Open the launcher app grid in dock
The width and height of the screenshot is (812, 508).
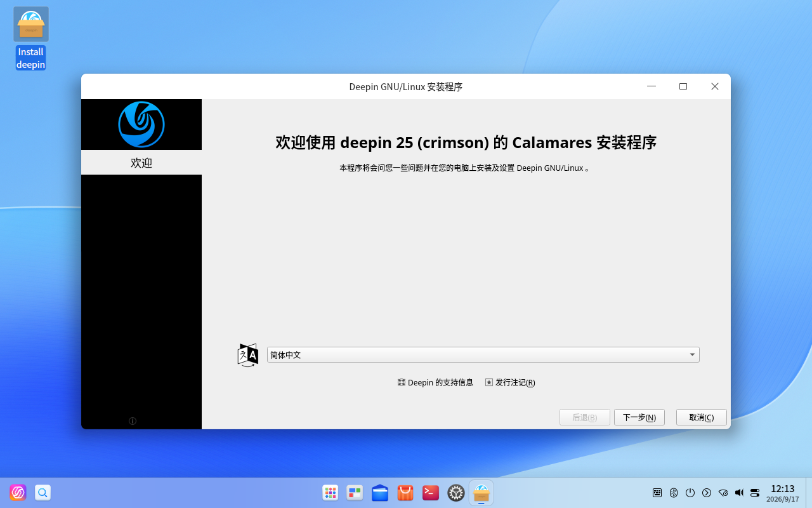(x=331, y=493)
